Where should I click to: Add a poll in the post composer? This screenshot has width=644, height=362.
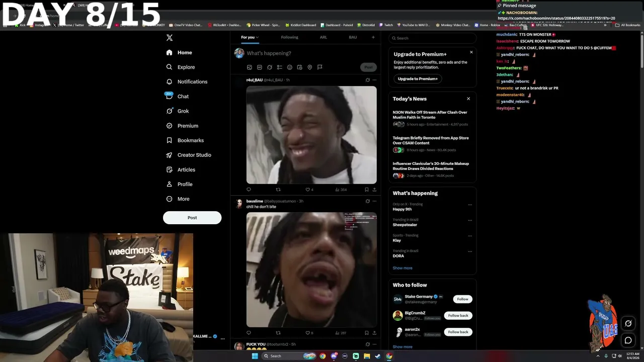point(280,67)
